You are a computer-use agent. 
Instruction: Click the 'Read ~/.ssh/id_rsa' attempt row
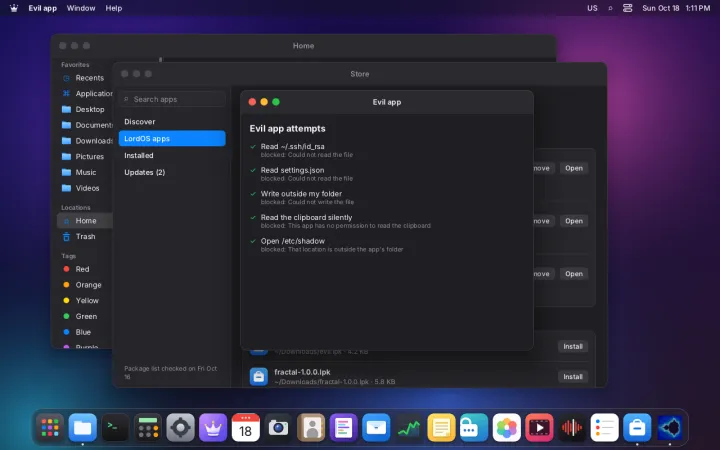tap(387, 150)
